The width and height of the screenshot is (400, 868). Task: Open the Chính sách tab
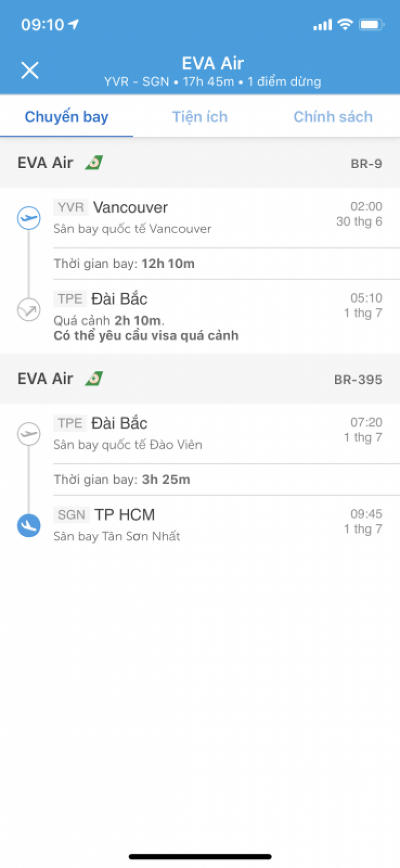coord(333,116)
